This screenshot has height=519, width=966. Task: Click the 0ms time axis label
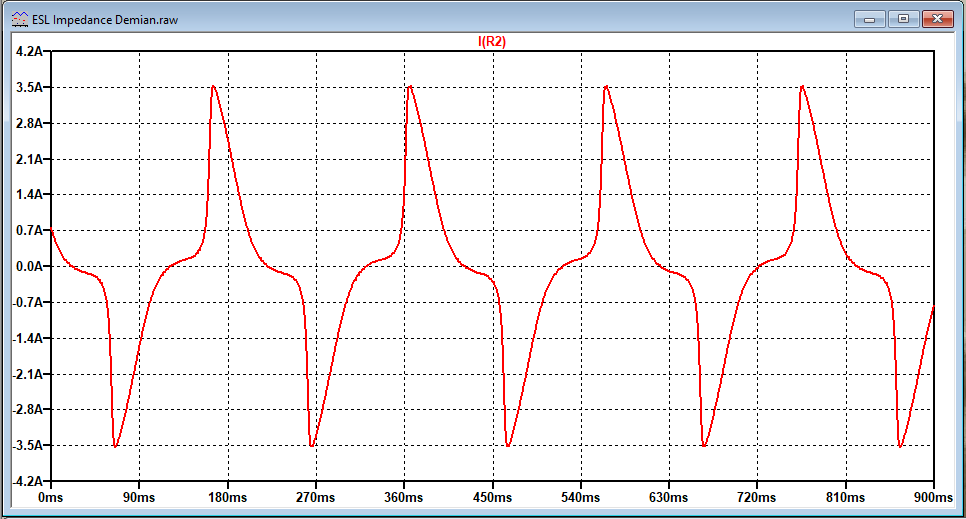(x=51, y=497)
